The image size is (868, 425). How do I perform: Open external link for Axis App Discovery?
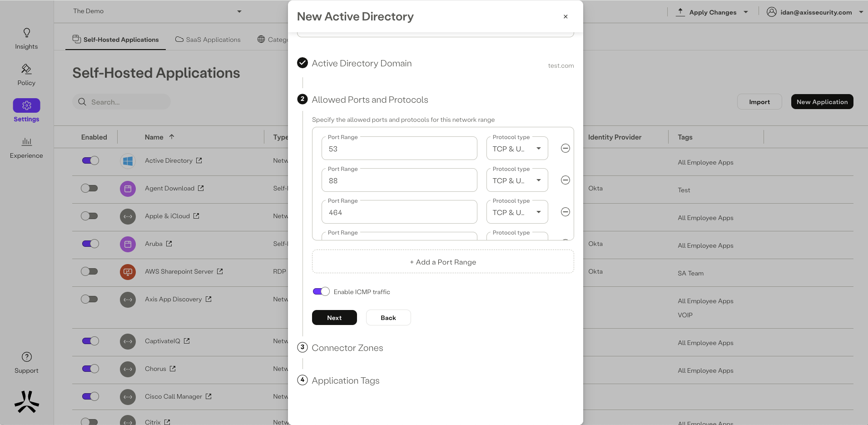(208, 299)
